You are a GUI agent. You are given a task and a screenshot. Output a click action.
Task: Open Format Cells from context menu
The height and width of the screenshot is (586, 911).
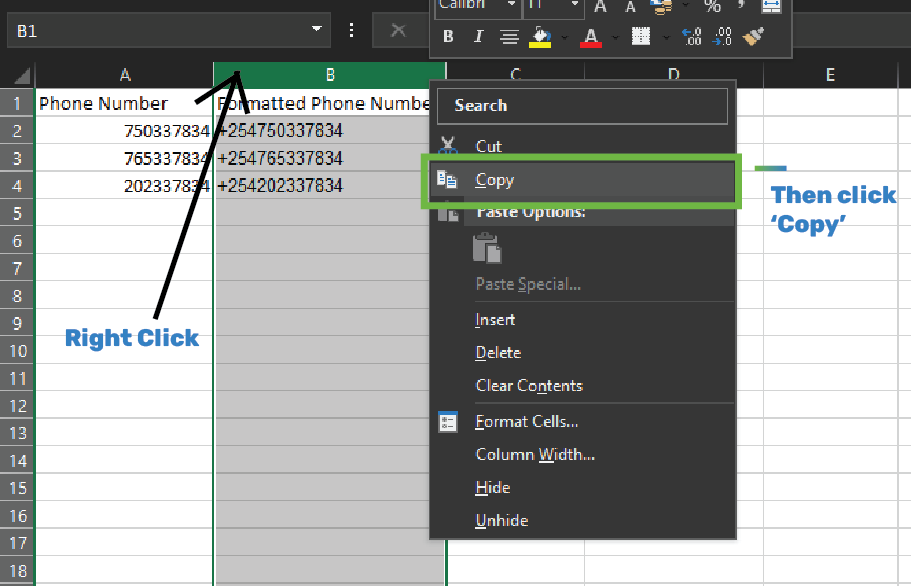tap(583, 422)
